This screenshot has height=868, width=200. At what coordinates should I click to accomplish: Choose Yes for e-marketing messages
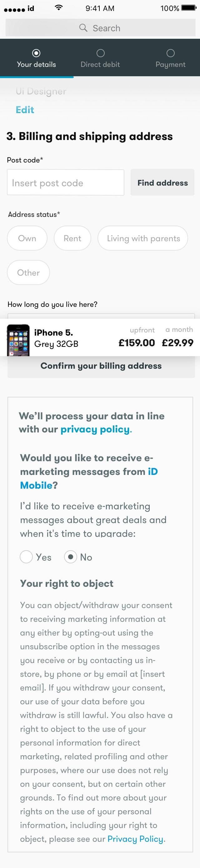(26, 557)
